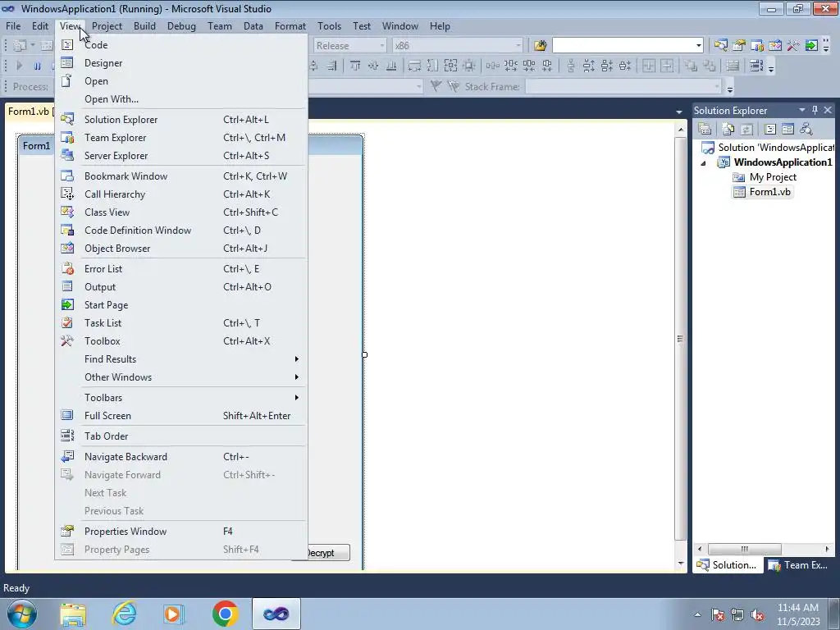Open the Project menu
840x630 pixels.
tap(107, 26)
